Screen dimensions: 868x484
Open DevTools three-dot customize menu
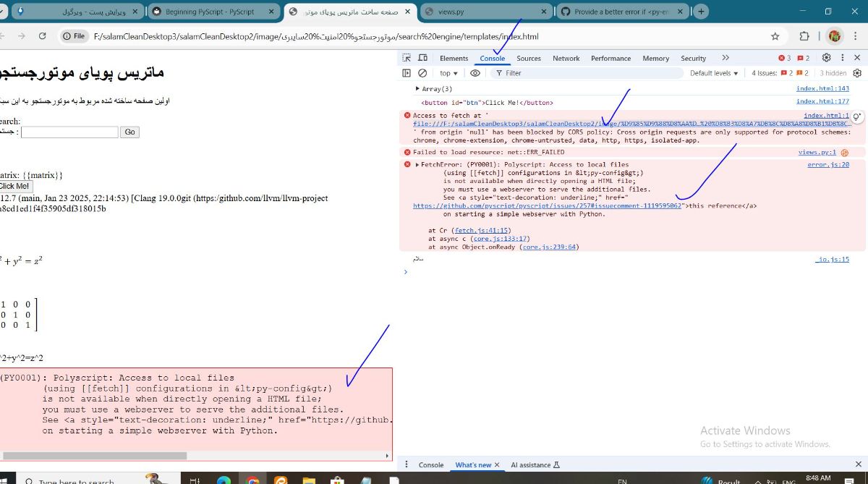(x=841, y=58)
